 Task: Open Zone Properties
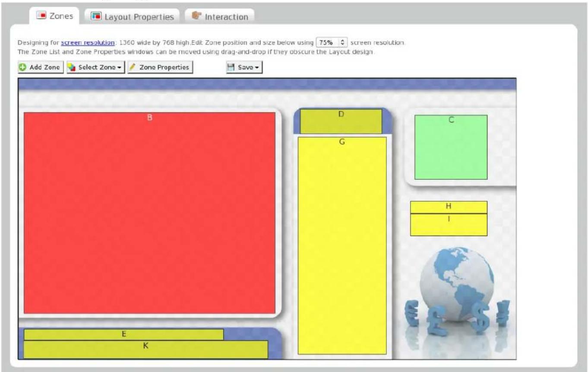(x=159, y=68)
